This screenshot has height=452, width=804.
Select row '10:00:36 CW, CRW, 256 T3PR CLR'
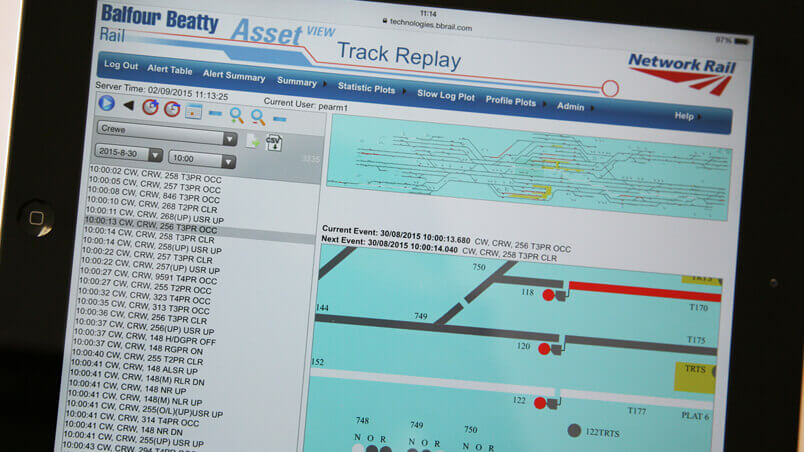tap(141, 316)
